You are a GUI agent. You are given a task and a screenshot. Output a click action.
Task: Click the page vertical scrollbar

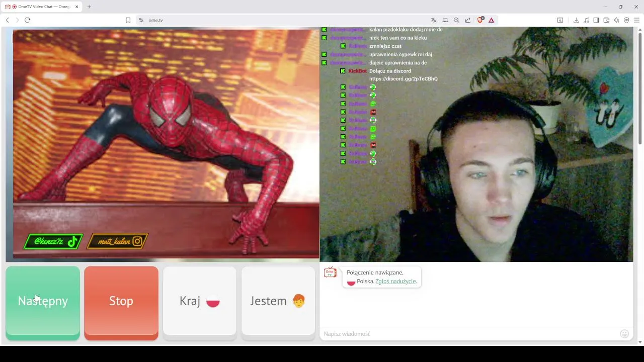coord(640,88)
